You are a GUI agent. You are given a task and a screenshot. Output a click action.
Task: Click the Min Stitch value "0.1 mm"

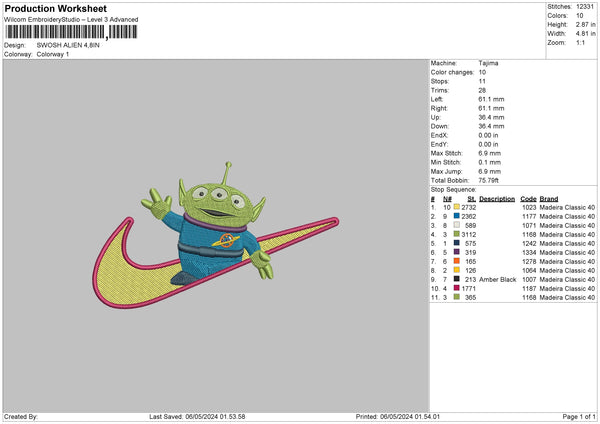click(489, 162)
